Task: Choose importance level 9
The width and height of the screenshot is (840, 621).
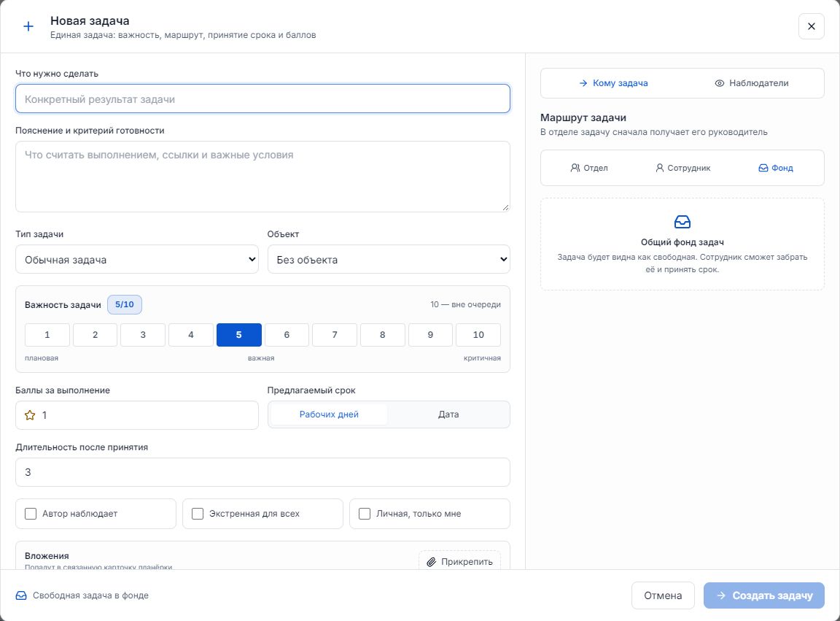Action: pyautogui.click(x=431, y=335)
